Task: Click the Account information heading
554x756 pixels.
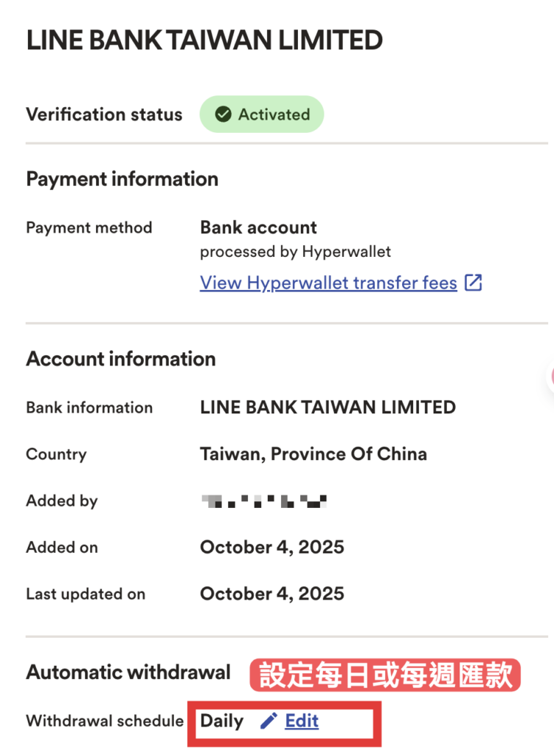Action: (121, 359)
